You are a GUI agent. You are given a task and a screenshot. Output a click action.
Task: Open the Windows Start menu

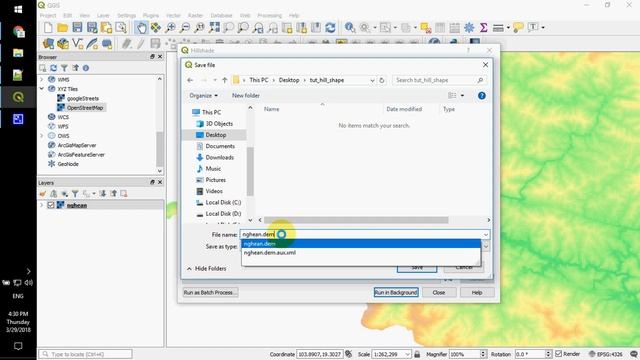pyautogui.click(x=18, y=9)
